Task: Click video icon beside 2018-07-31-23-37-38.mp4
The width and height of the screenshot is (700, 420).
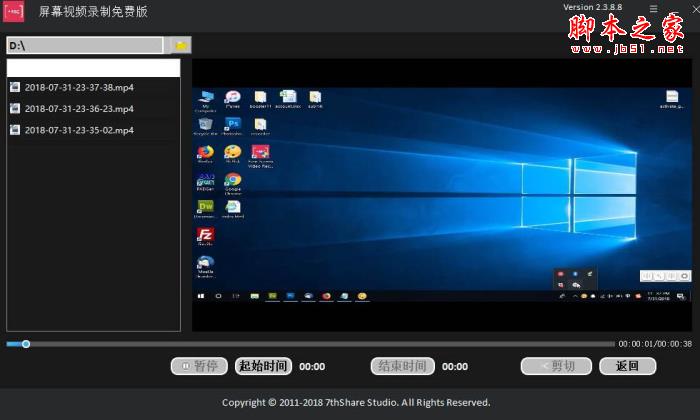Action: pyautogui.click(x=15, y=87)
